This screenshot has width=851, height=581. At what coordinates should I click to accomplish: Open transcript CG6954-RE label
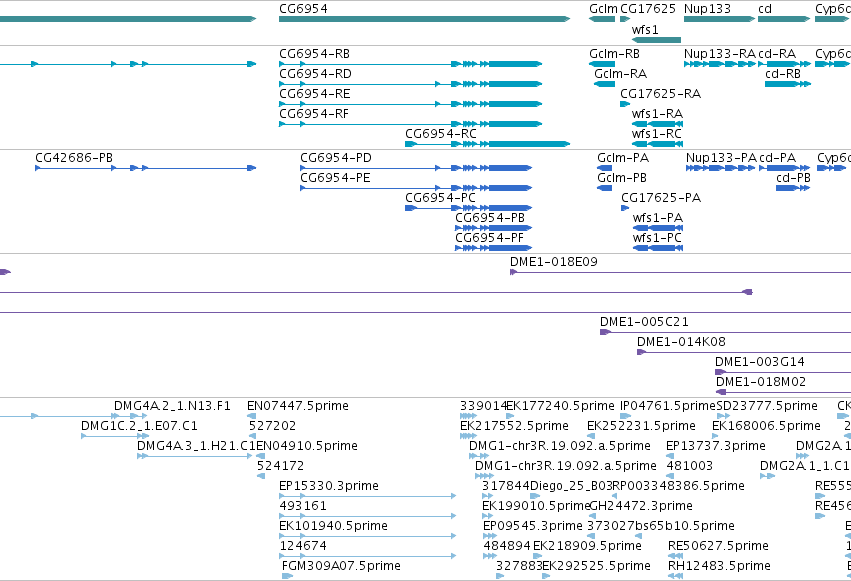(314, 94)
